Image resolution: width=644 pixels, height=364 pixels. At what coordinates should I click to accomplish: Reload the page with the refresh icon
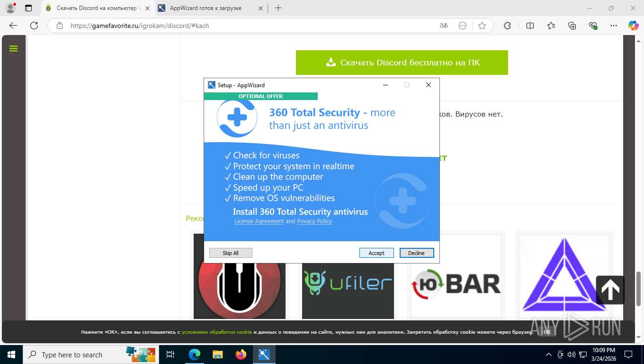[x=34, y=26]
